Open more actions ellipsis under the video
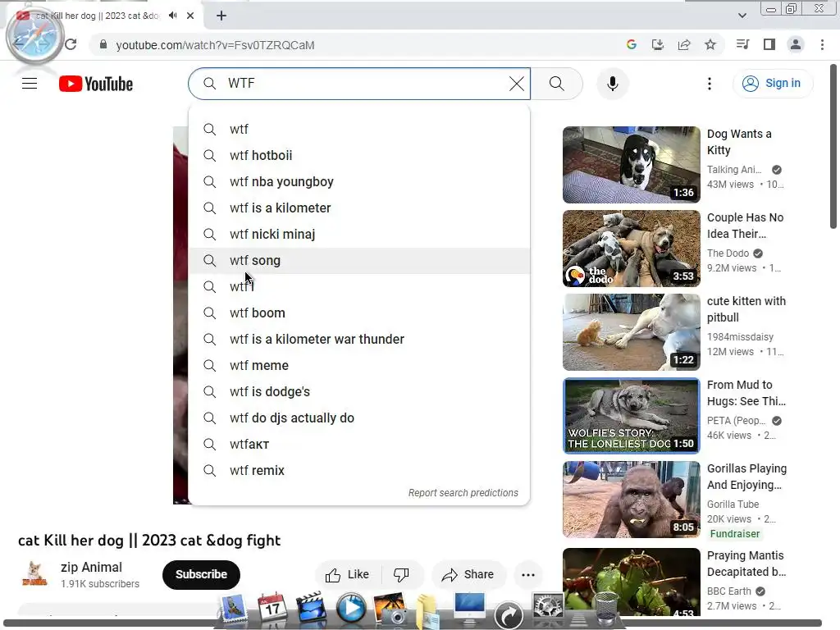This screenshot has height=630, width=840. pyautogui.click(x=528, y=574)
